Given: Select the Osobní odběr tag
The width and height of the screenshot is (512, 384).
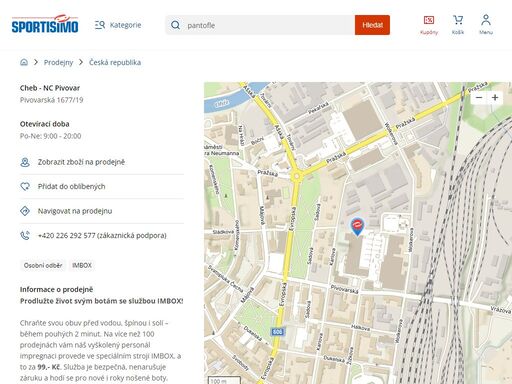Looking at the screenshot, I should 43,265.
